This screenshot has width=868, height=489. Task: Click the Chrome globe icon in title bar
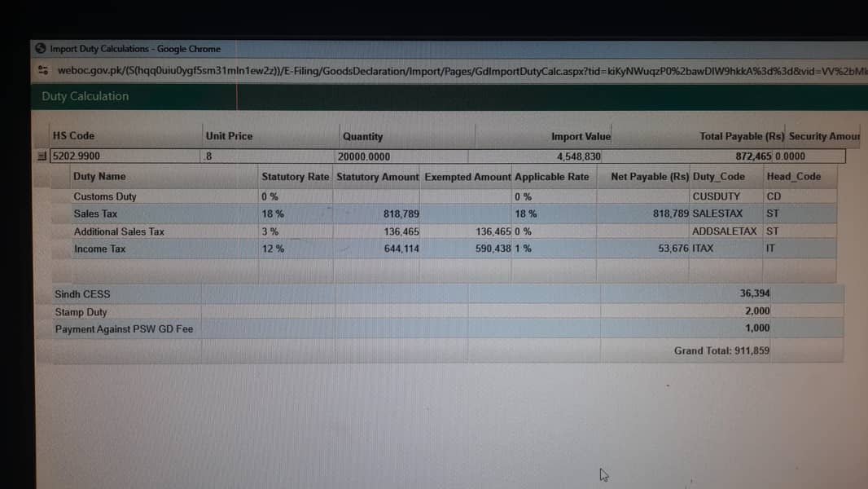point(41,48)
